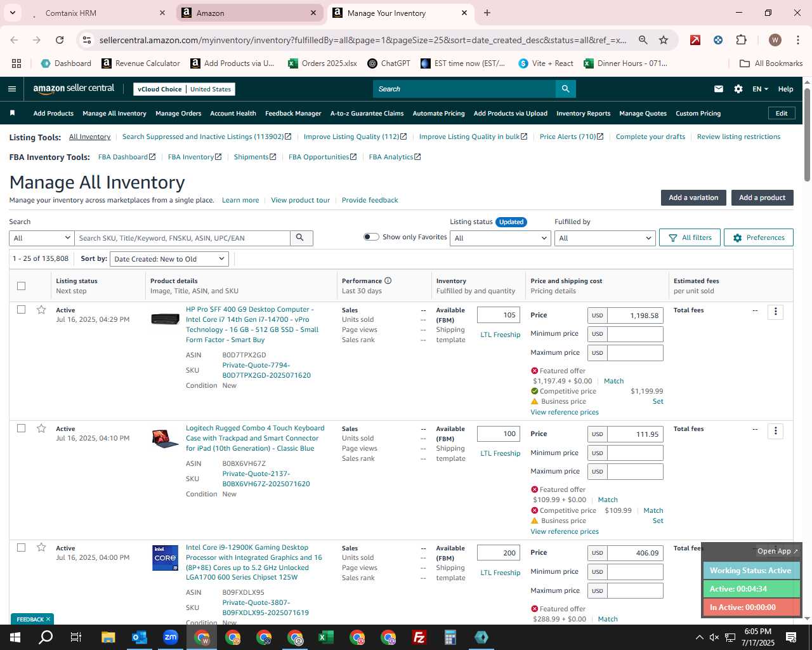Open Zoom from the taskbar

[x=171, y=637]
